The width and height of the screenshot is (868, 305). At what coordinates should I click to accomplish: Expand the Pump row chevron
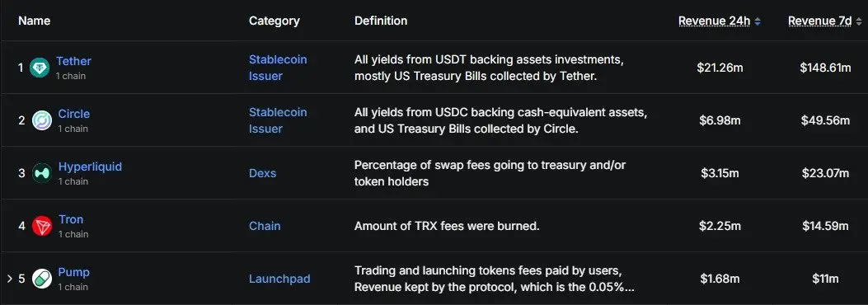click(x=9, y=278)
